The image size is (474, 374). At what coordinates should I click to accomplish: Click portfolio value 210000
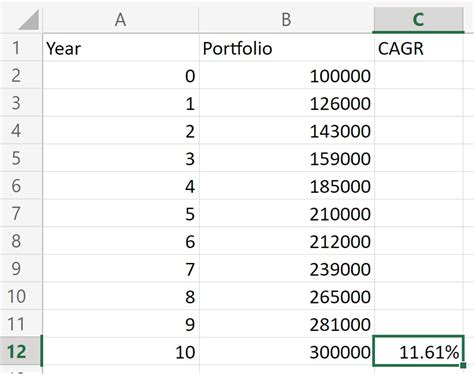click(287, 214)
